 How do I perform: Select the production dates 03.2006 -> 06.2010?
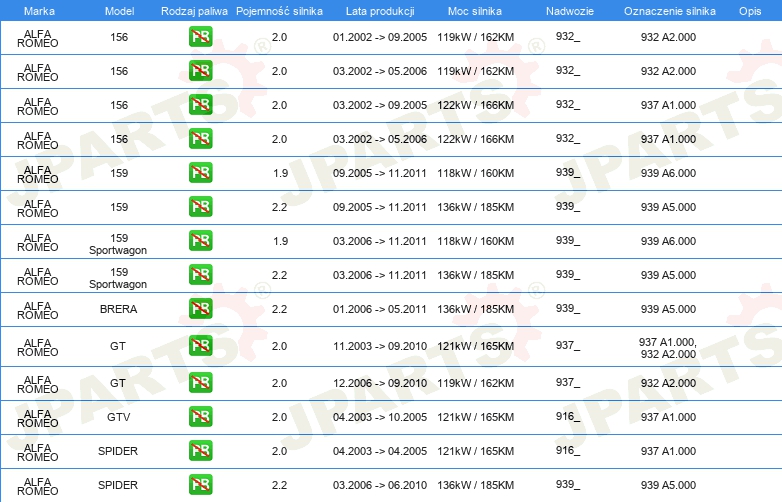click(380, 485)
